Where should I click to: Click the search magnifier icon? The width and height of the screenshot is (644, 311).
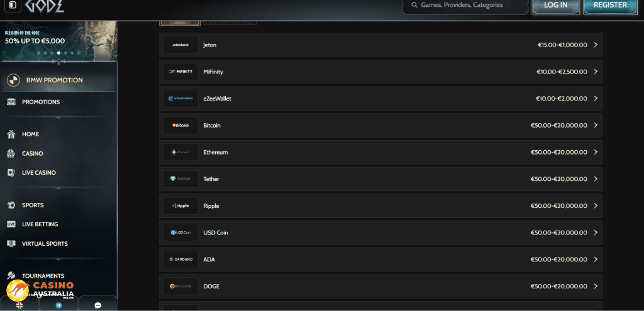pos(414,5)
